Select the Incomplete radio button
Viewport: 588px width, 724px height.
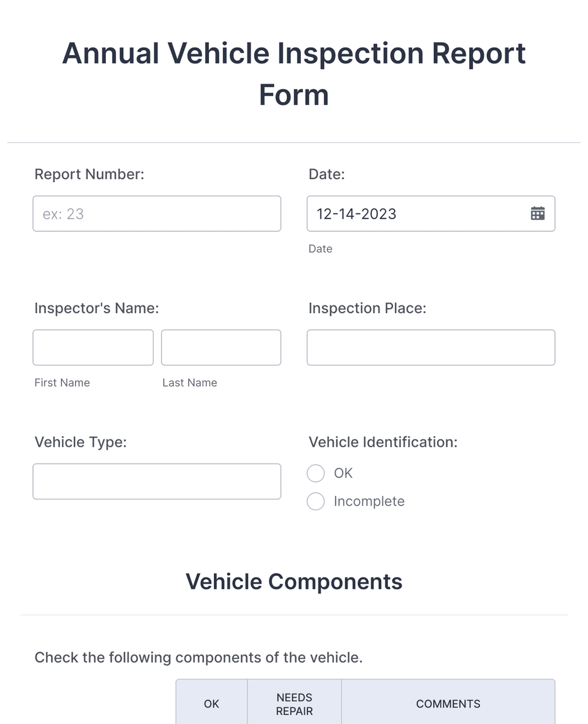(315, 501)
